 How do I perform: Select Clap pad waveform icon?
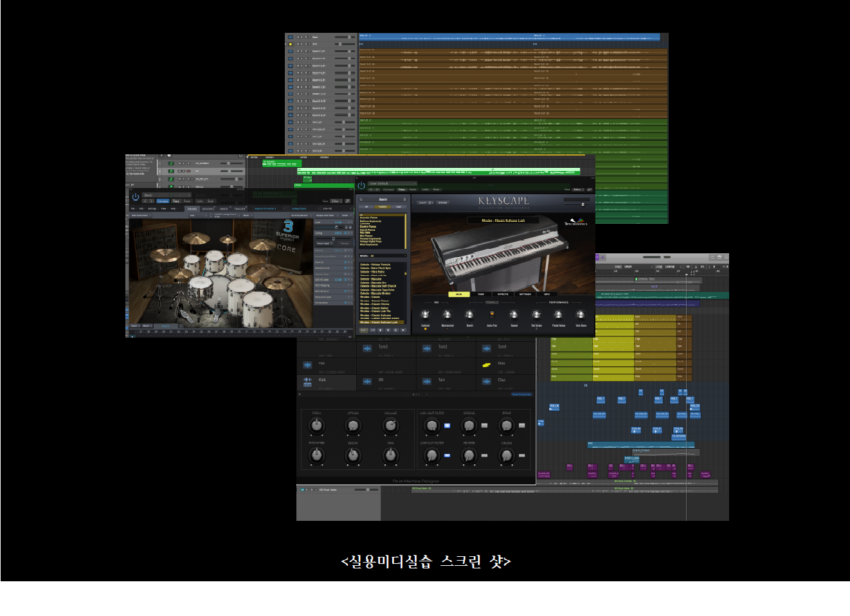[x=487, y=381]
